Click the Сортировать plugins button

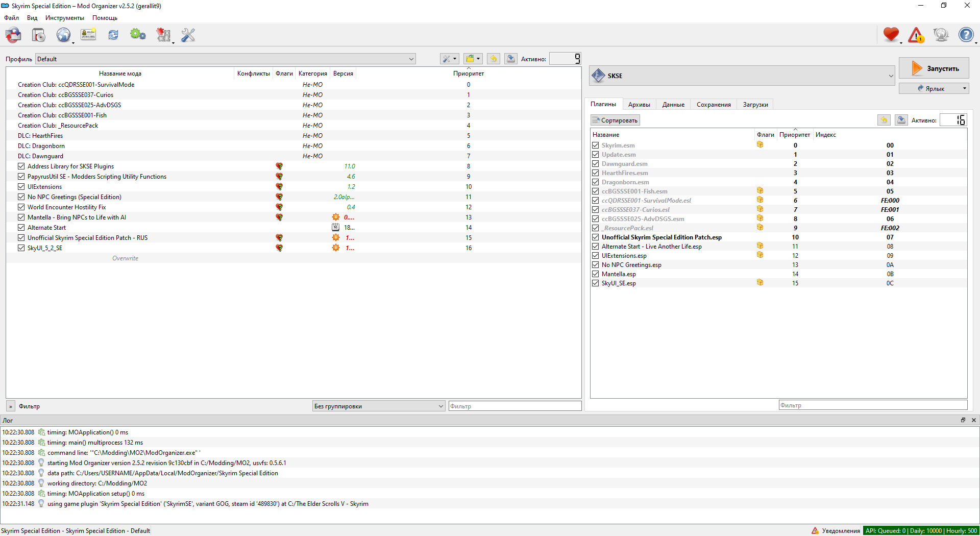(x=615, y=120)
